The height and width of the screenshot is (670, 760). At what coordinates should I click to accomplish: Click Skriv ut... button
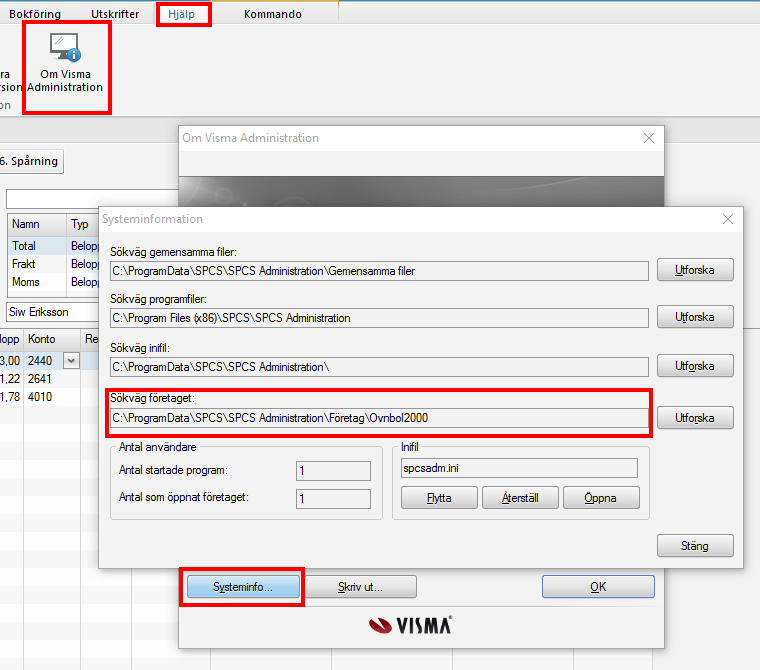pos(360,587)
